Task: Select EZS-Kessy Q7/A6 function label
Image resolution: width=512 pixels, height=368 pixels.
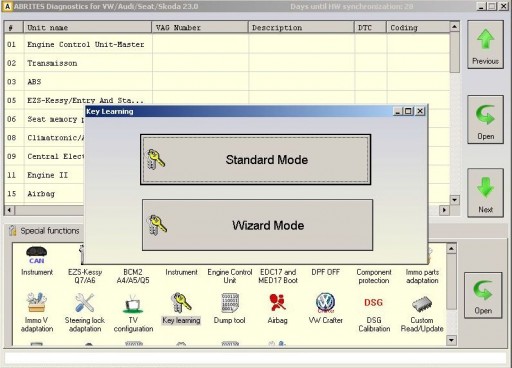Action: tap(85, 276)
